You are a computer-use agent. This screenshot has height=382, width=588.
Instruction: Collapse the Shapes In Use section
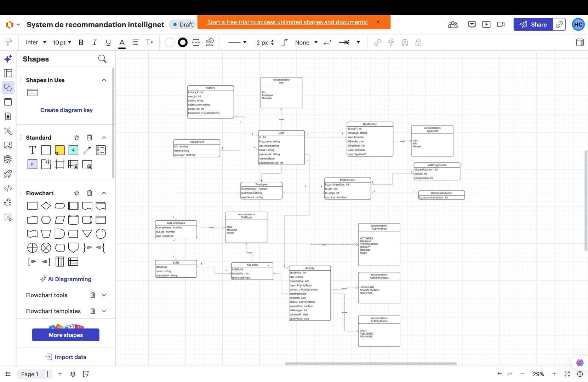coord(104,80)
